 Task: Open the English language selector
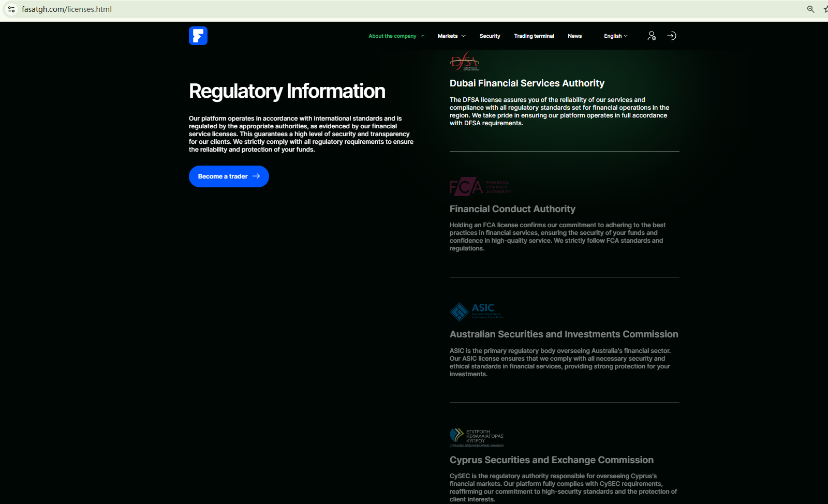[x=615, y=36]
